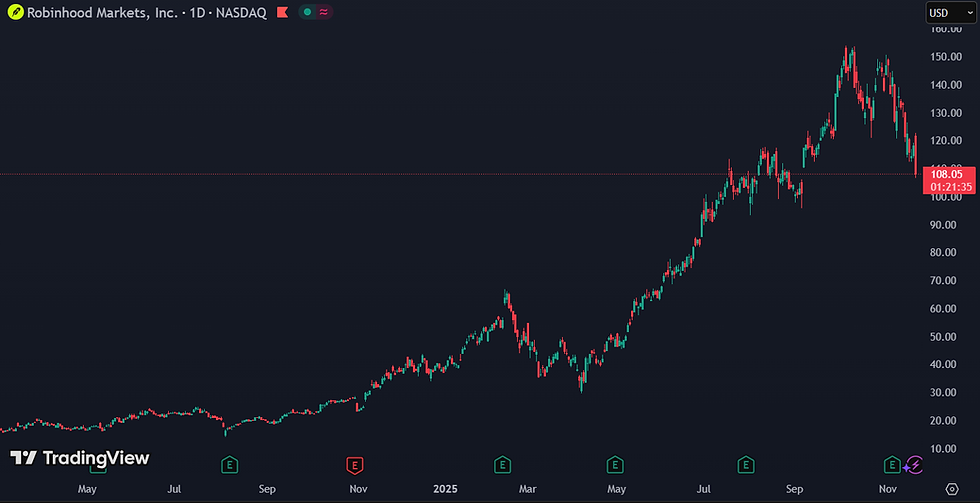Click the 01:21:35 countdown timer
This screenshot has height=503, width=980.
[949, 187]
